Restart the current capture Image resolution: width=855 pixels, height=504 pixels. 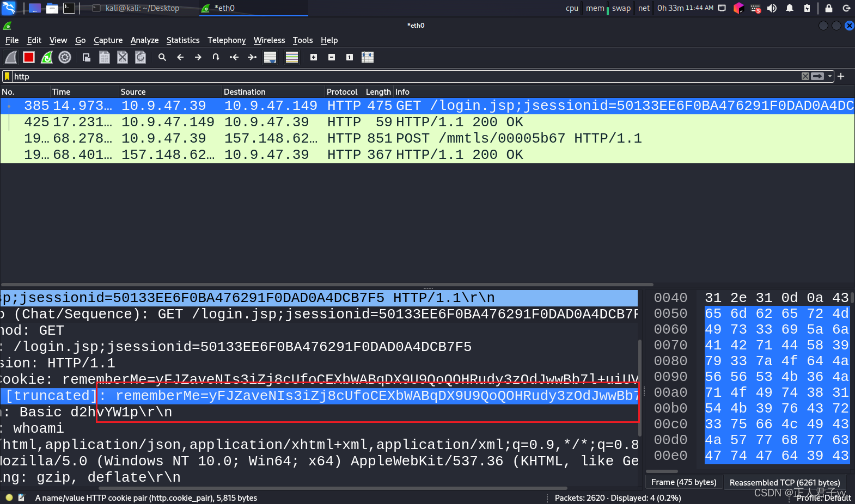pos(47,57)
